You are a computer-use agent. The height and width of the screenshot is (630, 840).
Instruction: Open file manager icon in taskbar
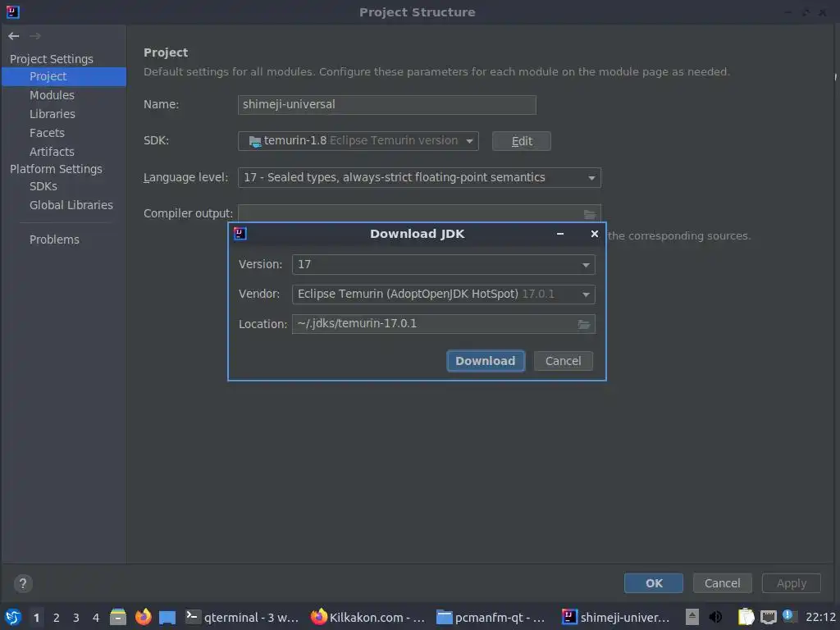118,617
